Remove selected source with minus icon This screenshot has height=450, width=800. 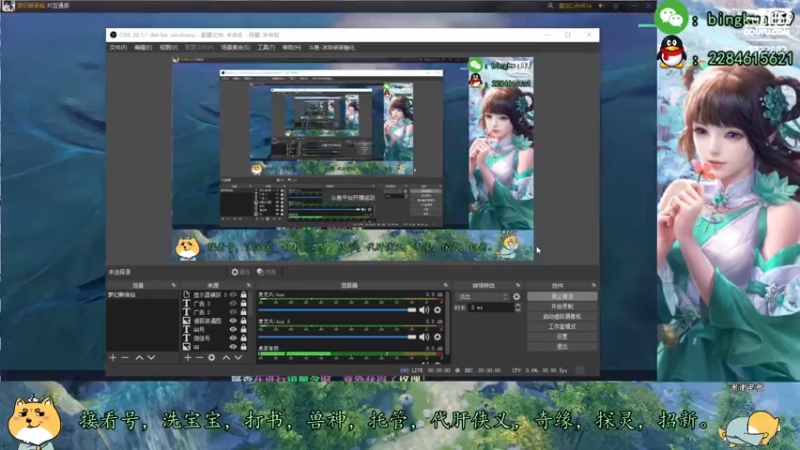coord(199,358)
